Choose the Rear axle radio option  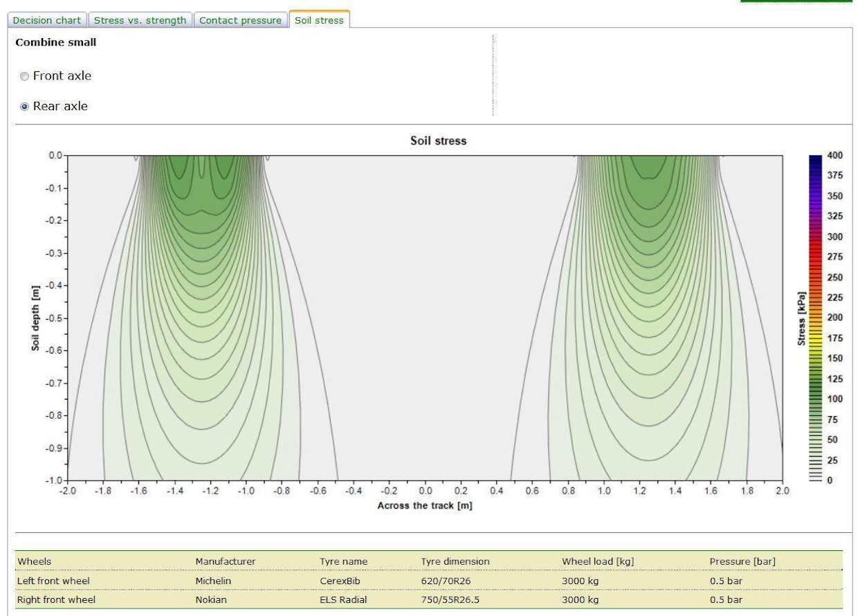click(25, 107)
